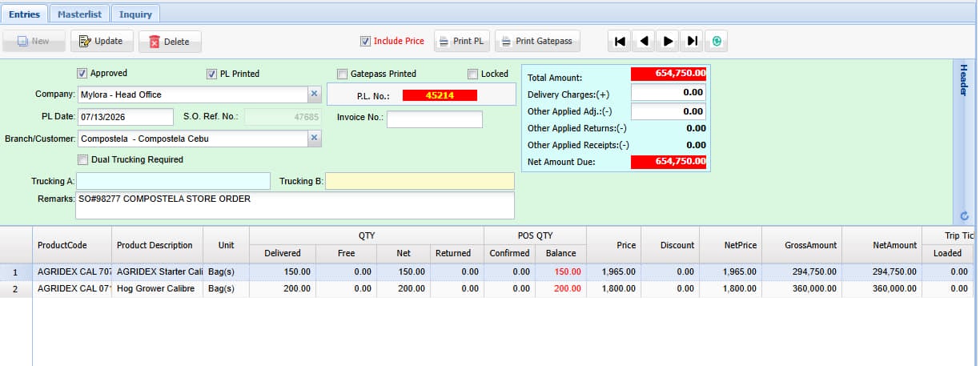The height and width of the screenshot is (366, 980).
Task: Click the Unit column header
Action: pyautogui.click(x=227, y=245)
